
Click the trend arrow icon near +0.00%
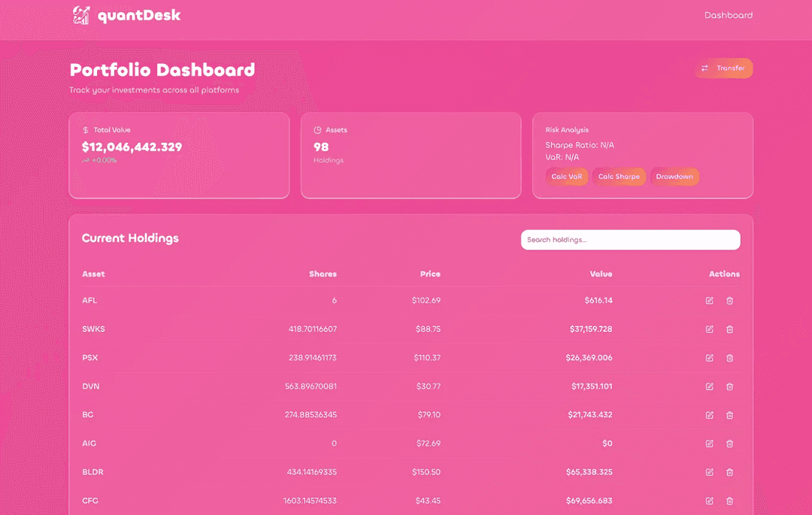pyautogui.click(x=86, y=160)
